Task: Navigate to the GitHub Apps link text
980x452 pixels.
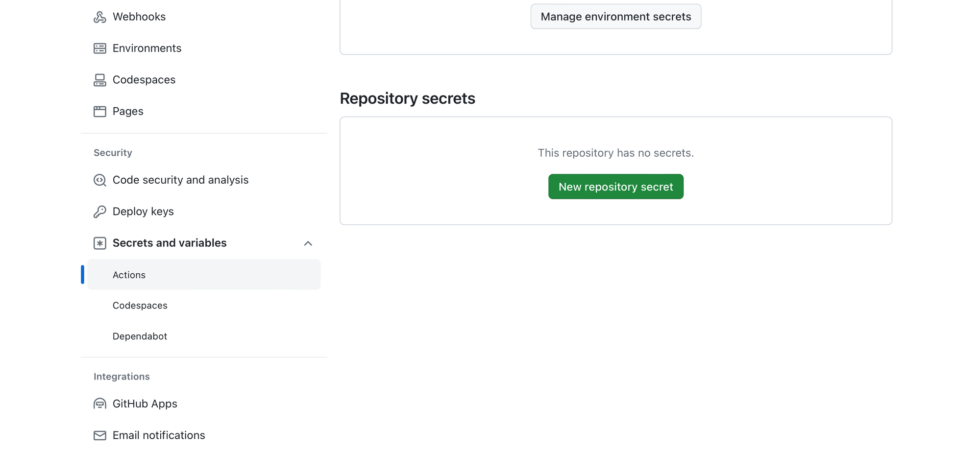Action: pyautogui.click(x=145, y=404)
